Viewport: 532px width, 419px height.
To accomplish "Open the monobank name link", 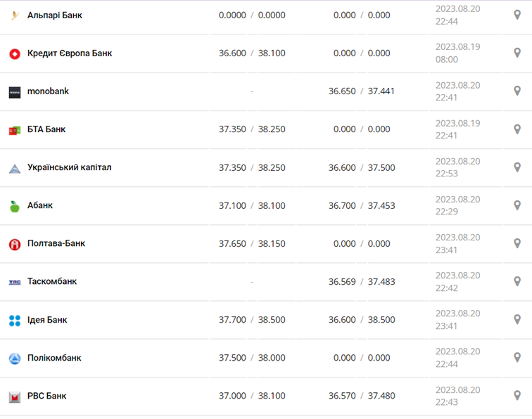I will pyautogui.click(x=48, y=91).
